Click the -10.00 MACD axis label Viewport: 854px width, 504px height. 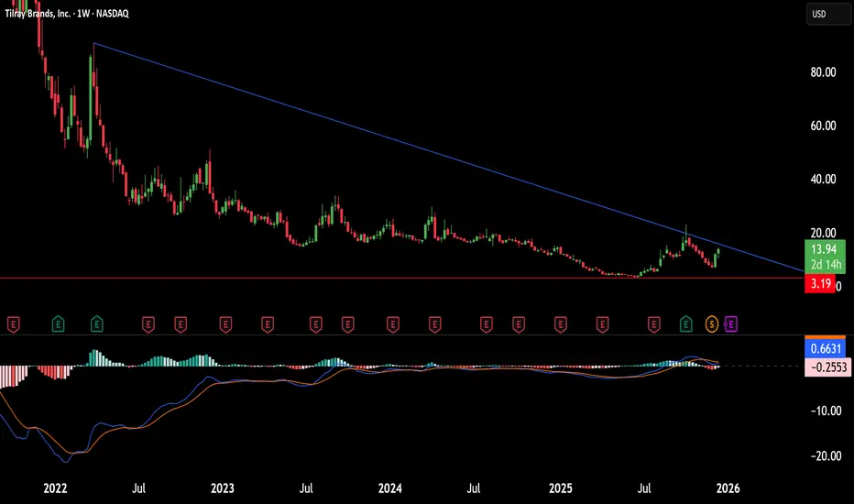point(825,411)
